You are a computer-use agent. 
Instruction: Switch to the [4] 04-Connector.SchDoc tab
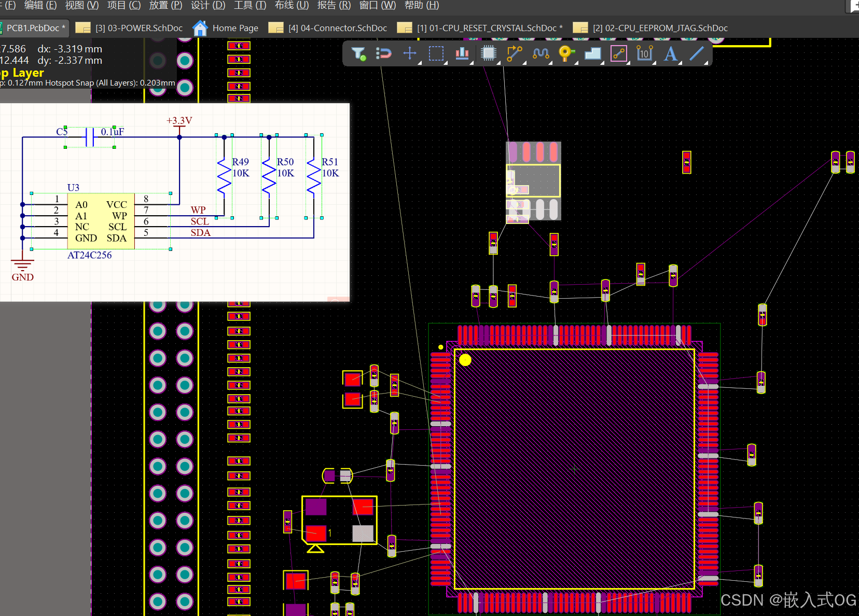(328, 28)
